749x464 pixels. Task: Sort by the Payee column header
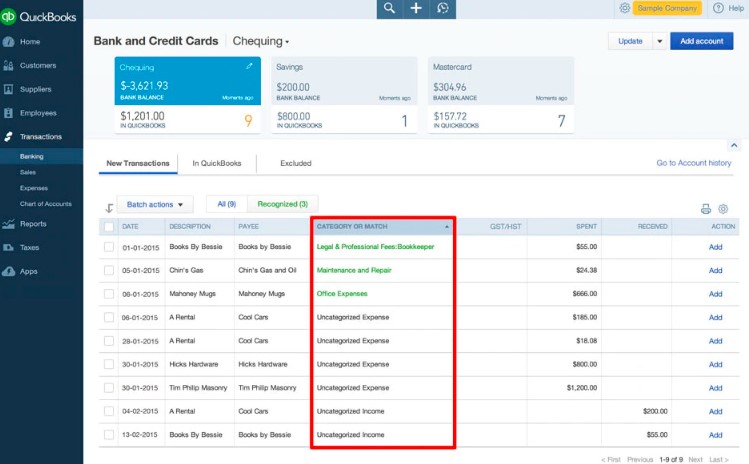tap(248, 227)
